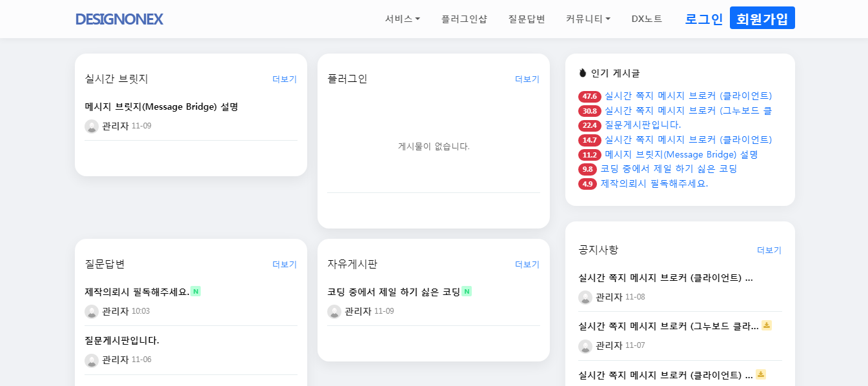This screenshot has width=868, height=386.
Task: Click 더보기 in the 실시간 브릿지 card
Action: pos(285,79)
